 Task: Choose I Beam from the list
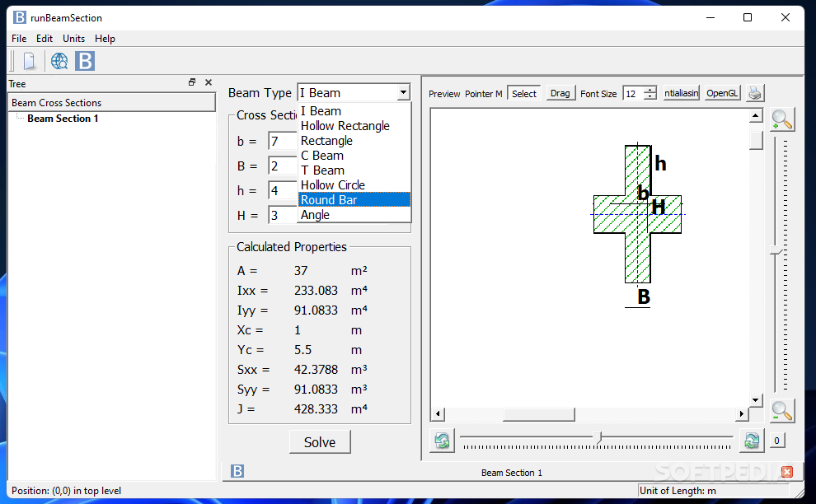point(354,111)
